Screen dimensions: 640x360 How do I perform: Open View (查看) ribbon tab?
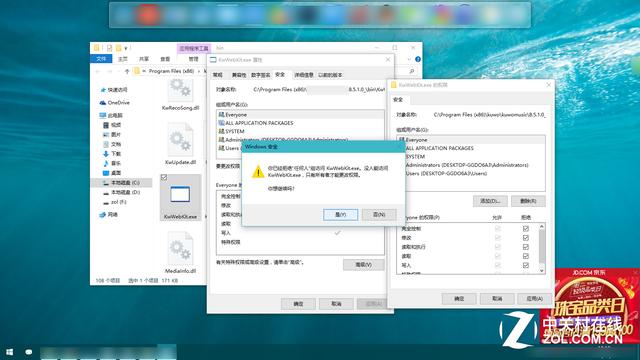(x=165, y=59)
